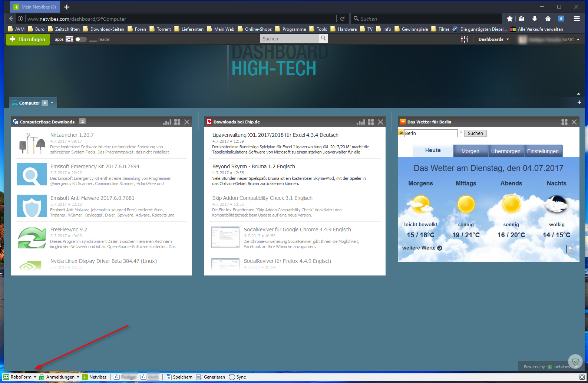Screen dimensions: 588x383
Task: Click the Netvibes Suchen search field
Action: click(x=289, y=39)
